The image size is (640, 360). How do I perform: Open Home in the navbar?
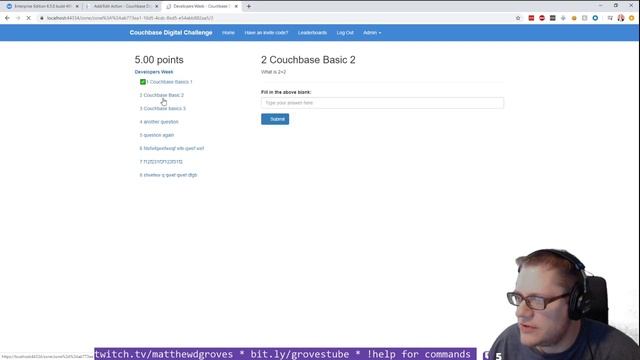coord(228,33)
